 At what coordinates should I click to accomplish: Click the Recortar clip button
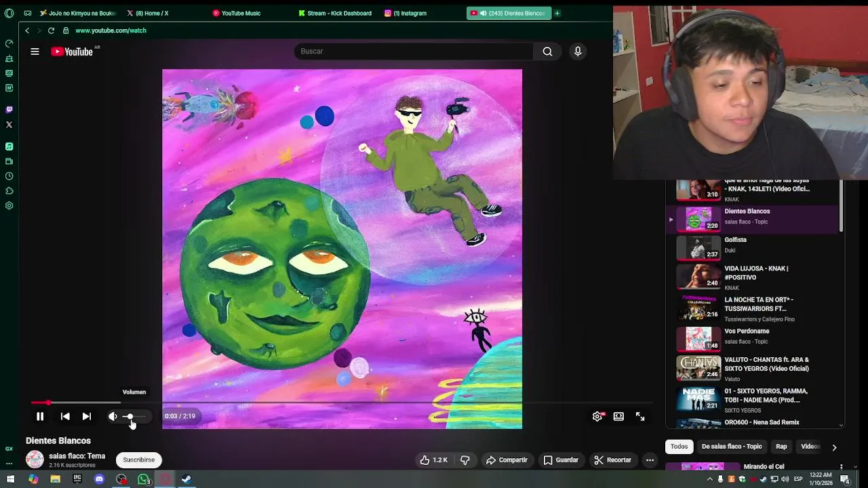click(613, 460)
